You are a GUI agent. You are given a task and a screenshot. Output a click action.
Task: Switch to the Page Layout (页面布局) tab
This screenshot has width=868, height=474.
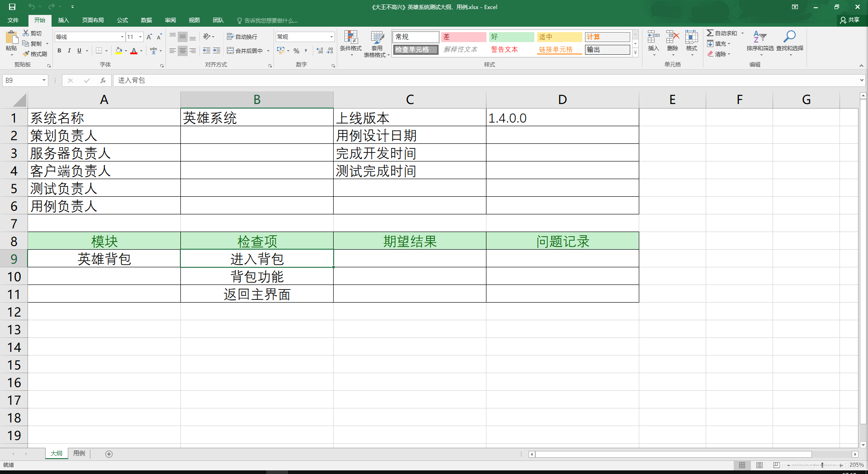tap(93, 20)
